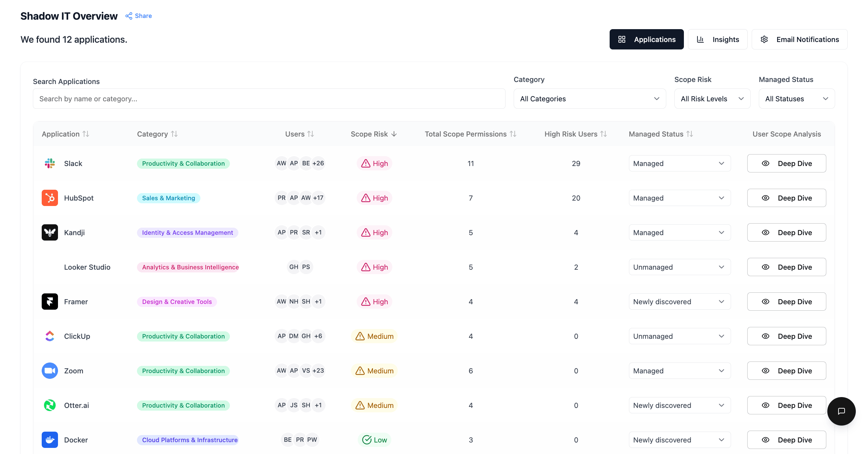Change HubSpot managed status dropdown

pyautogui.click(x=679, y=198)
